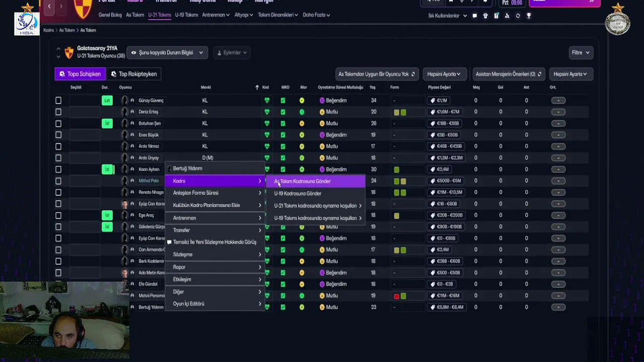Click the trophy icon in top toolbar

(528, 16)
